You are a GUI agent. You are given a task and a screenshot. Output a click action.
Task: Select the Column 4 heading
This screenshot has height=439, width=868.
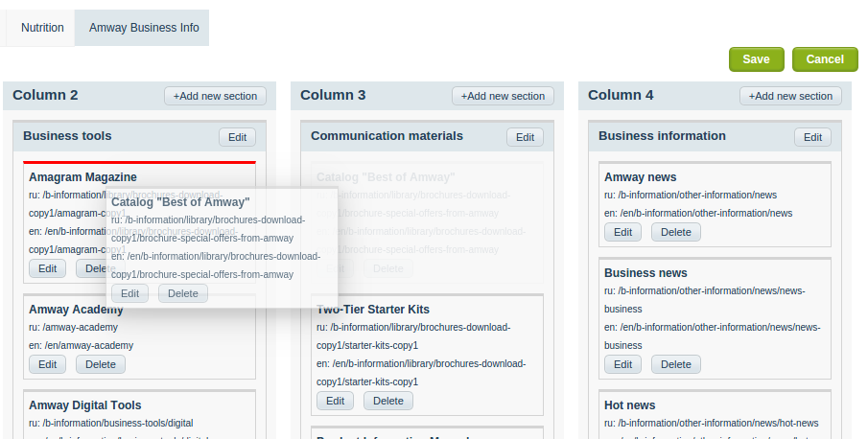(621, 95)
